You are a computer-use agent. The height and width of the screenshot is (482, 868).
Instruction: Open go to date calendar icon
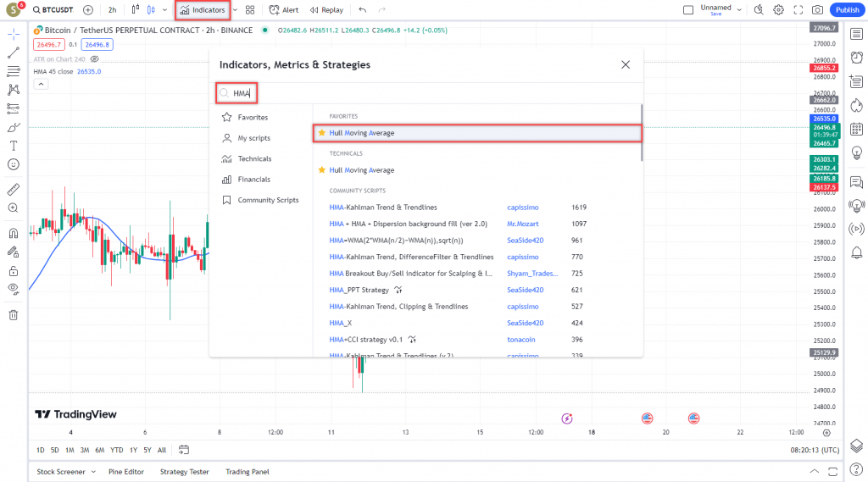[x=184, y=450]
